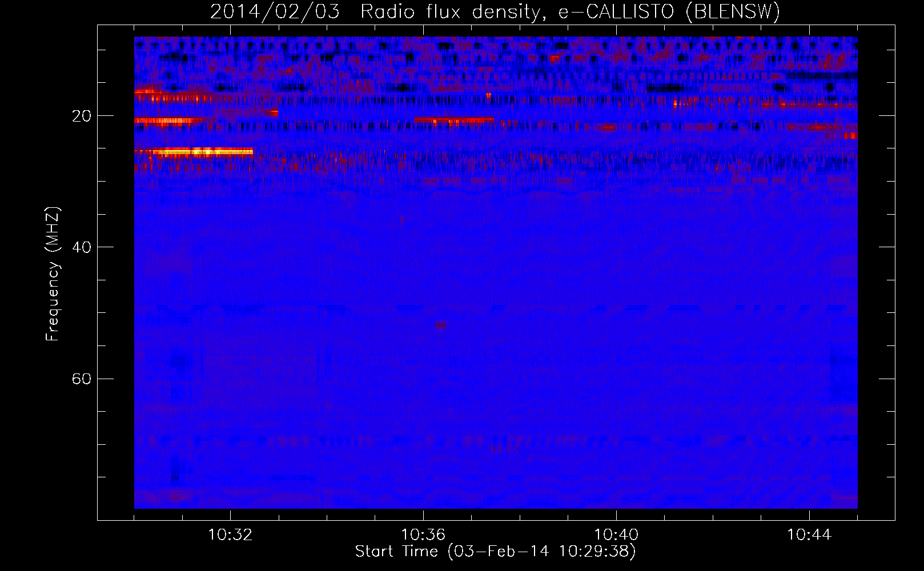Click the 10:32 time tick label
Screen dimensions: 924x571
[230, 535]
